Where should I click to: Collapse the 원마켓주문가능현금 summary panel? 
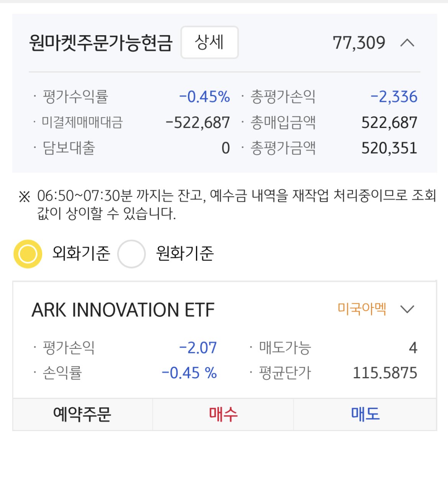tap(407, 43)
